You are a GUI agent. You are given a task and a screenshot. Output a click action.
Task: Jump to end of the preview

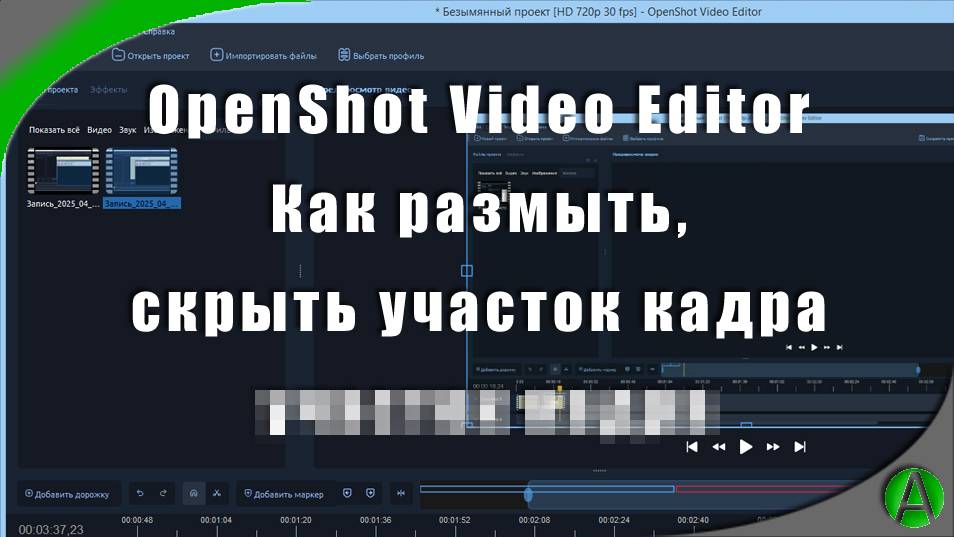tap(800, 447)
